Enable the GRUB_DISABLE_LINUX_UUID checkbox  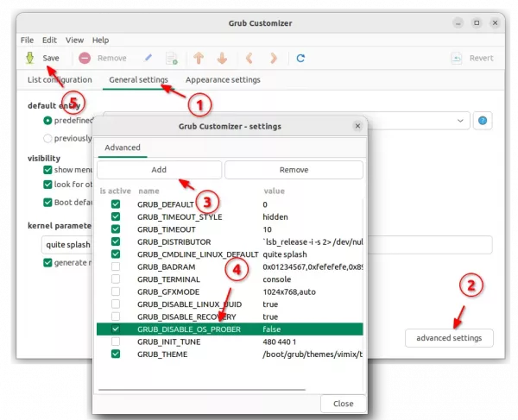coord(116,304)
